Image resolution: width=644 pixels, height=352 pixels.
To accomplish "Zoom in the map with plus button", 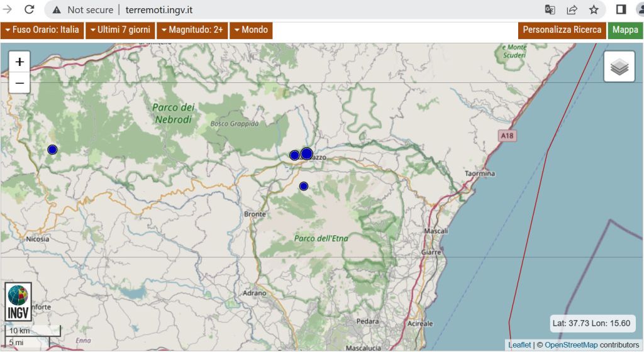I will point(19,62).
